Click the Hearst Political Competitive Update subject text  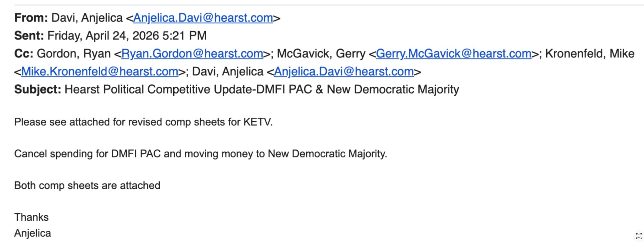262,90
